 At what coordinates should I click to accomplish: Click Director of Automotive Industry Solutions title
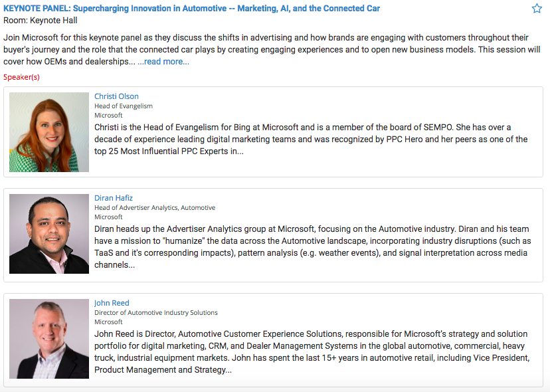pos(156,313)
